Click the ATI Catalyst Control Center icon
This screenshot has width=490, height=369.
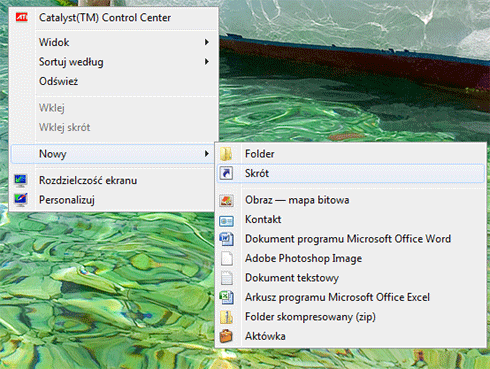(22, 17)
